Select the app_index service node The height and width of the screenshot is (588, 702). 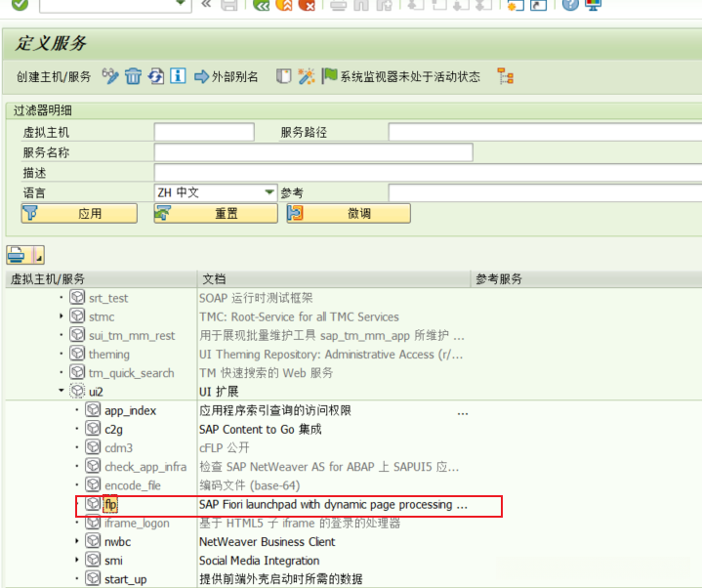point(130,410)
